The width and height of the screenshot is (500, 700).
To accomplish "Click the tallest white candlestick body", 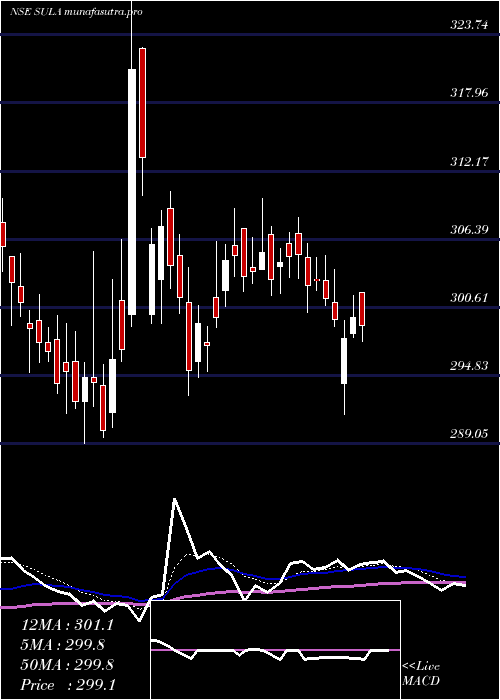I will click(x=132, y=192).
